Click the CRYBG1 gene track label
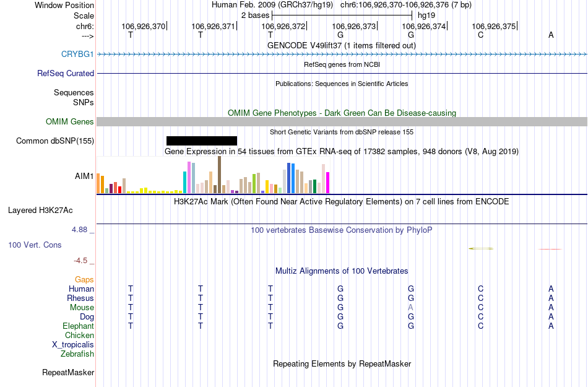Image resolution: width=588 pixels, height=387 pixels. [x=77, y=54]
